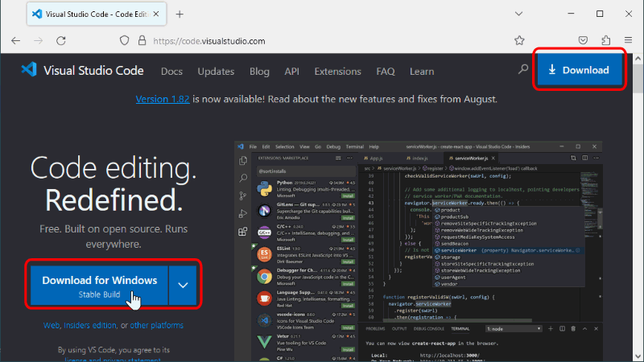
Task: Click 'sendBeacon' suggestion in hero screenshot
Action: (454, 244)
